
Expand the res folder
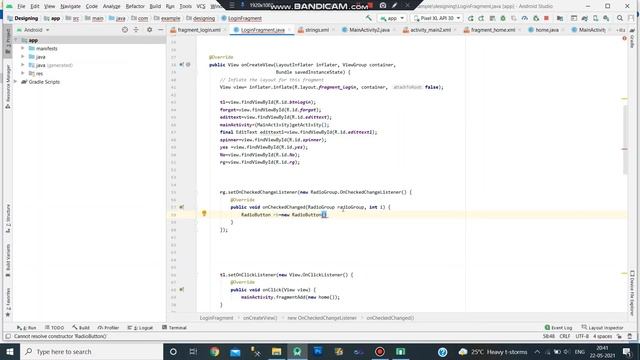(23, 73)
